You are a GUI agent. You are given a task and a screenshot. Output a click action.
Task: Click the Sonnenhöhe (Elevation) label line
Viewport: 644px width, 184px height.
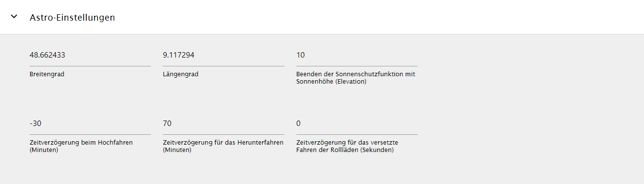pyautogui.click(x=331, y=82)
